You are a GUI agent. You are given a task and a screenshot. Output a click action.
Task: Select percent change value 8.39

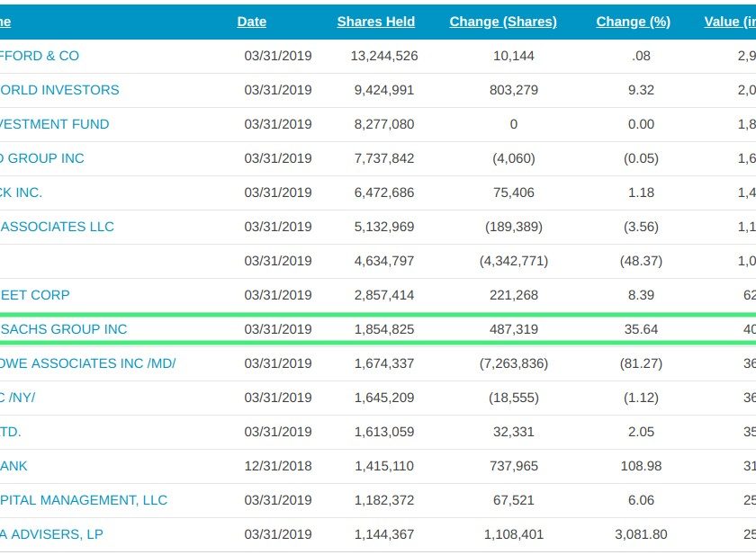coord(641,295)
